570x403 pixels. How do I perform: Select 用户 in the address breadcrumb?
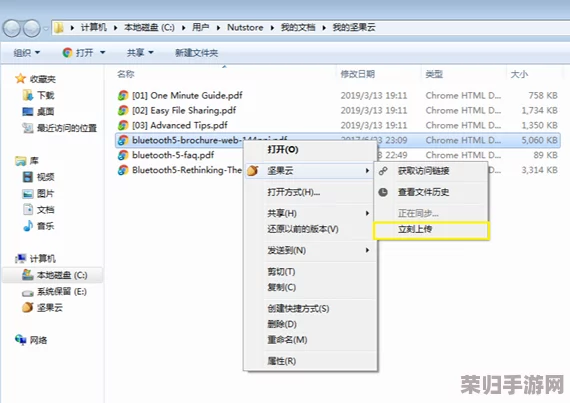point(200,28)
